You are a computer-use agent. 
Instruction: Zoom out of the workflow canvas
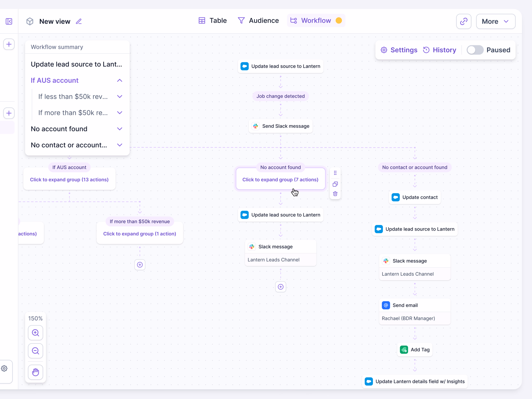coord(36,351)
